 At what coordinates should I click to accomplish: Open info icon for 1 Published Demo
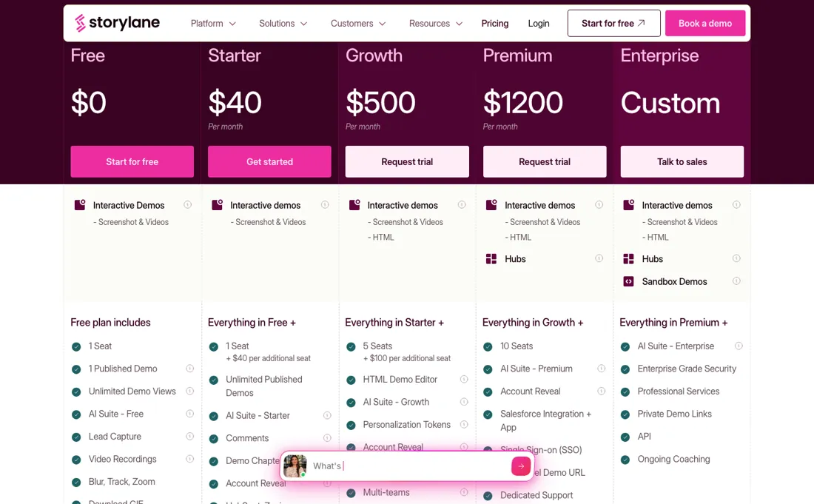click(x=190, y=369)
